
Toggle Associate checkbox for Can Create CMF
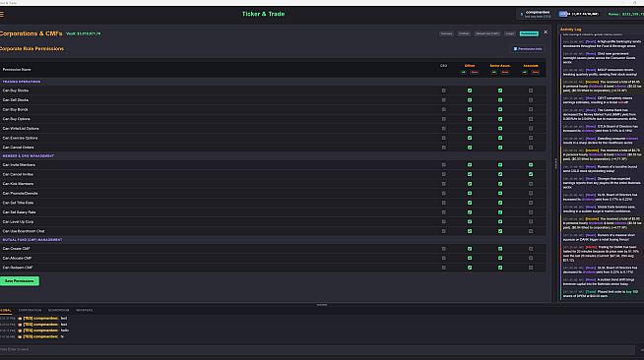click(531, 249)
